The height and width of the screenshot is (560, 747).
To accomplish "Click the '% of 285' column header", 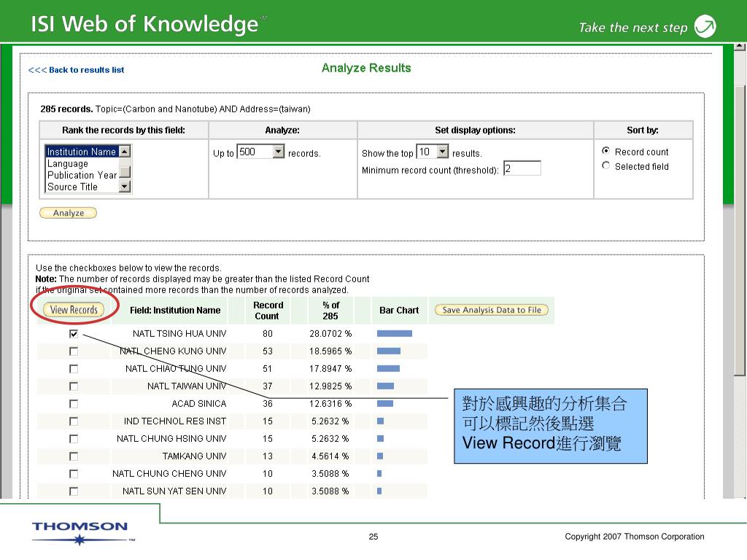I will click(x=330, y=311).
